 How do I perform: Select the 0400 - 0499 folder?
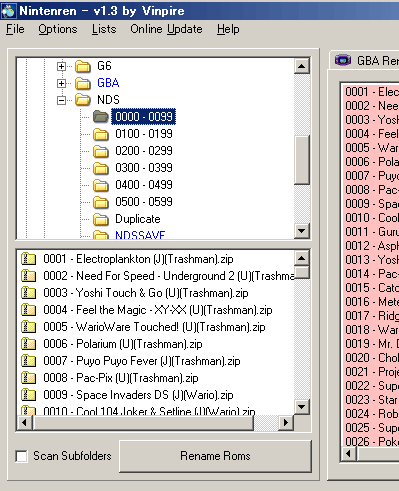144,185
